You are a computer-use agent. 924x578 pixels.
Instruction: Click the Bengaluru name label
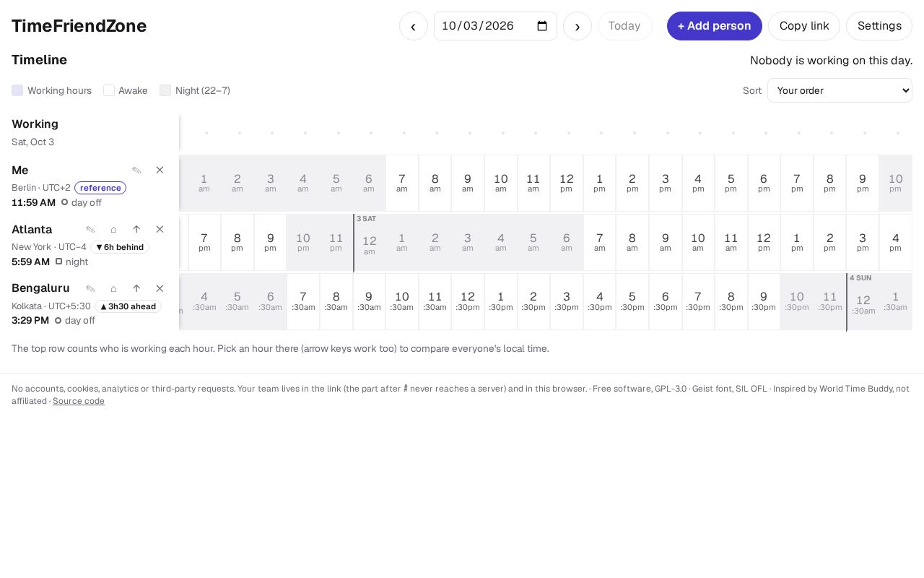pos(40,288)
